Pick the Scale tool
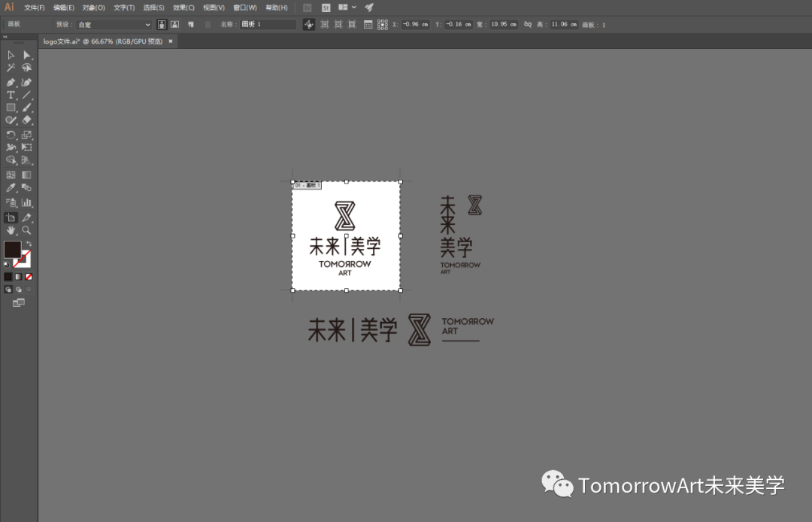812x522 pixels. point(26,135)
